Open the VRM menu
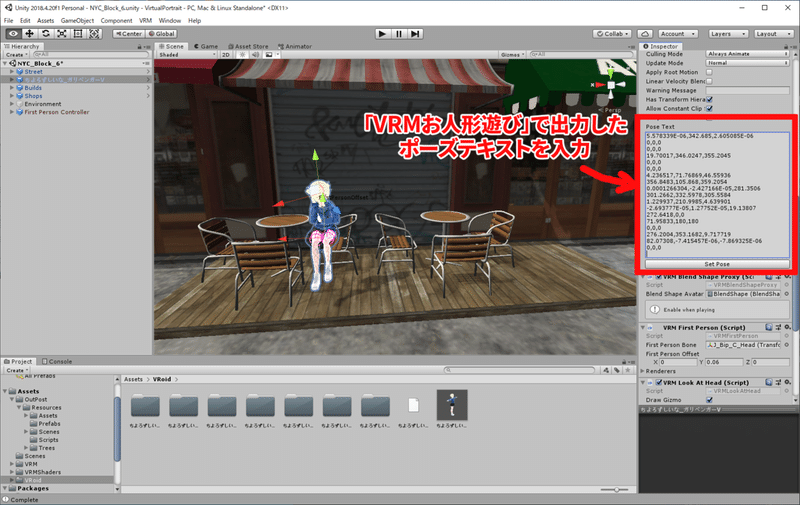 click(x=145, y=21)
